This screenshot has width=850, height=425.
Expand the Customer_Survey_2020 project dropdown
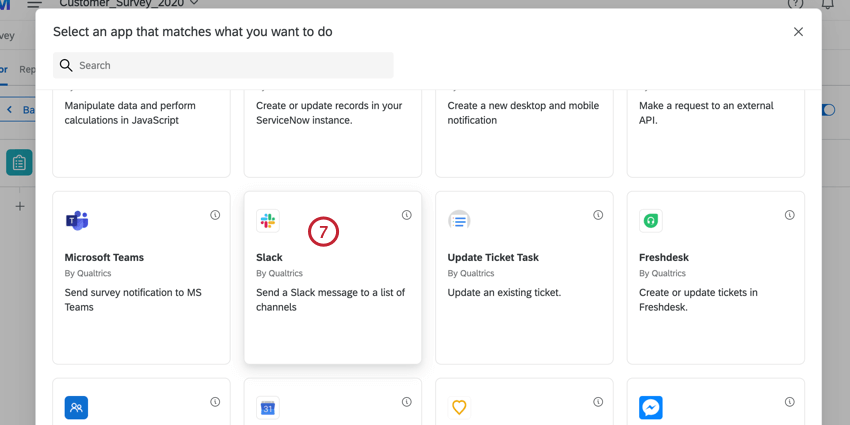click(194, 4)
